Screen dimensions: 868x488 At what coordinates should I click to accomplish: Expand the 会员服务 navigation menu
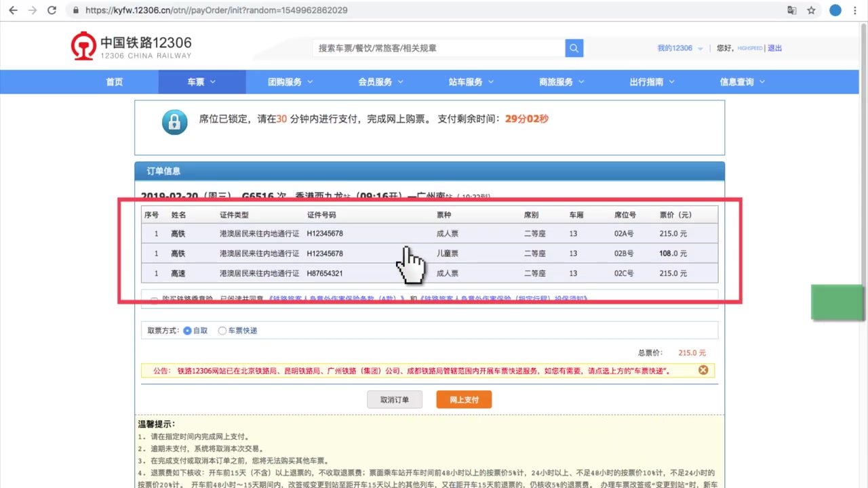[x=380, y=82]
